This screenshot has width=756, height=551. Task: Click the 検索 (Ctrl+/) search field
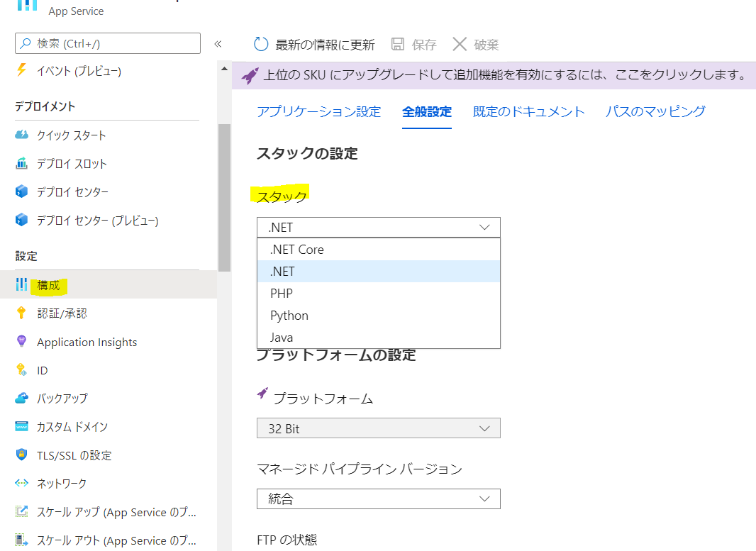pos(108,43)
